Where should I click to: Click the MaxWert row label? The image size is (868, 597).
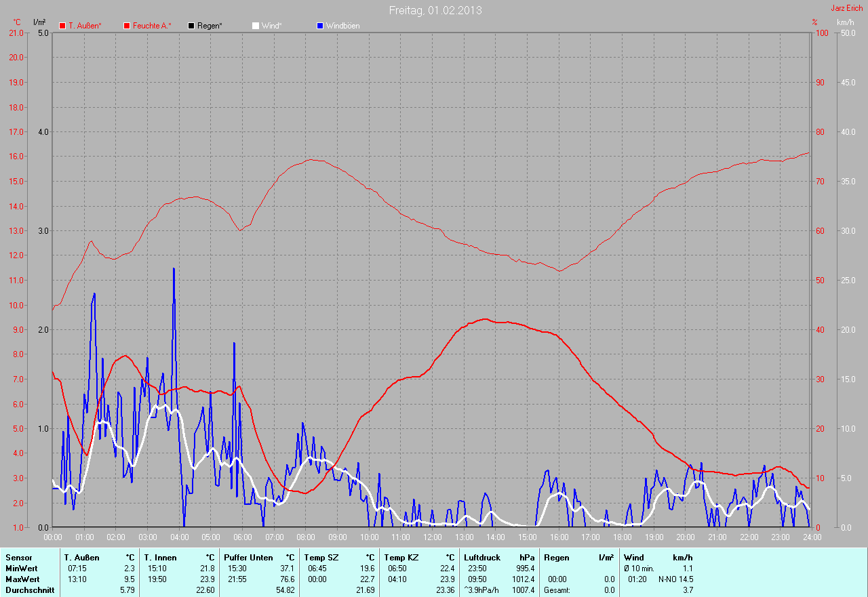coord(22,579)
